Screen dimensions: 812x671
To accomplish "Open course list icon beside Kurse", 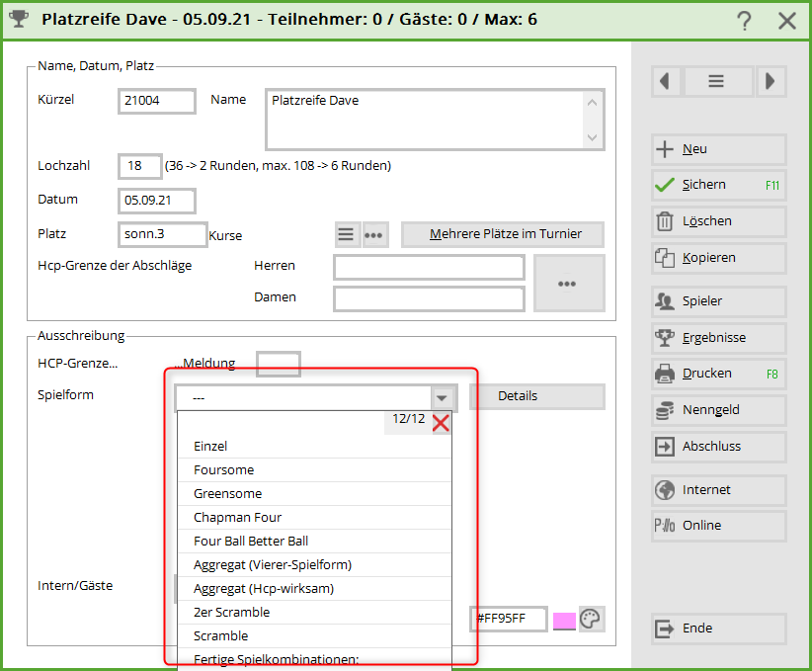I will tap(346, 234).
